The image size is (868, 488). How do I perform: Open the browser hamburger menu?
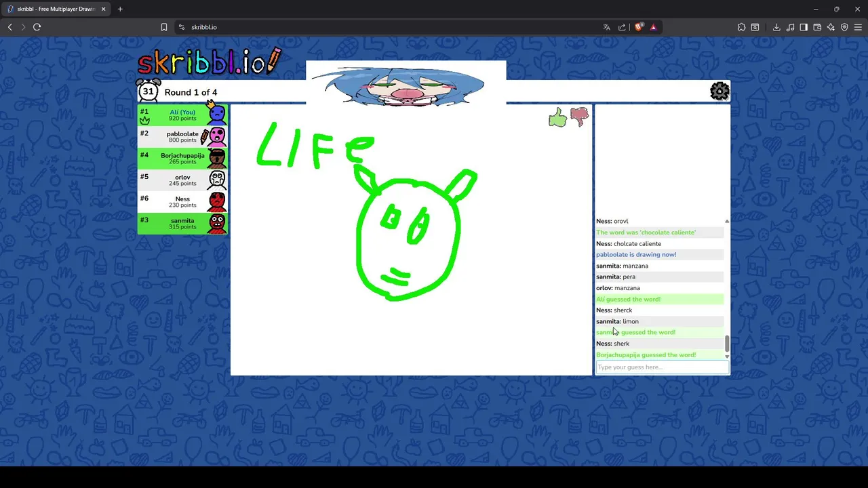(858, 27)
